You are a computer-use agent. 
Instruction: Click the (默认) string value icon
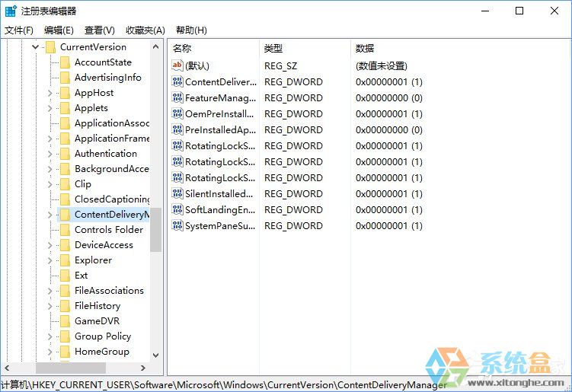[x=177, y=65]
